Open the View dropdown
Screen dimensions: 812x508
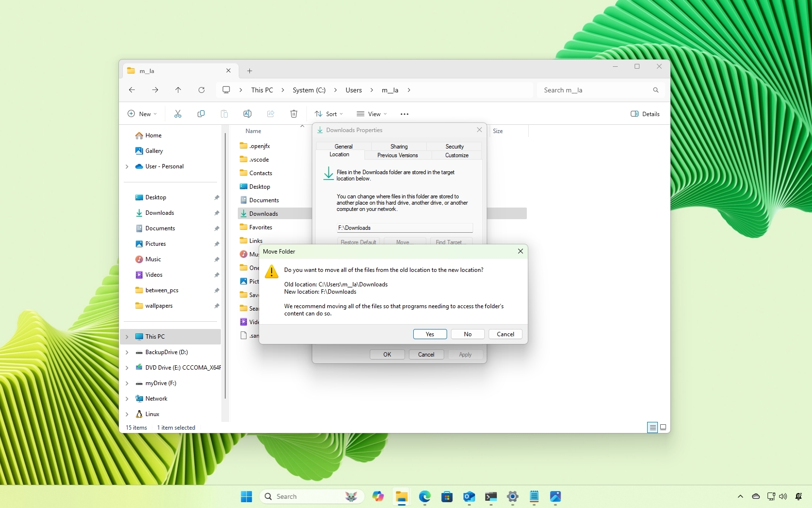[372, 114]
